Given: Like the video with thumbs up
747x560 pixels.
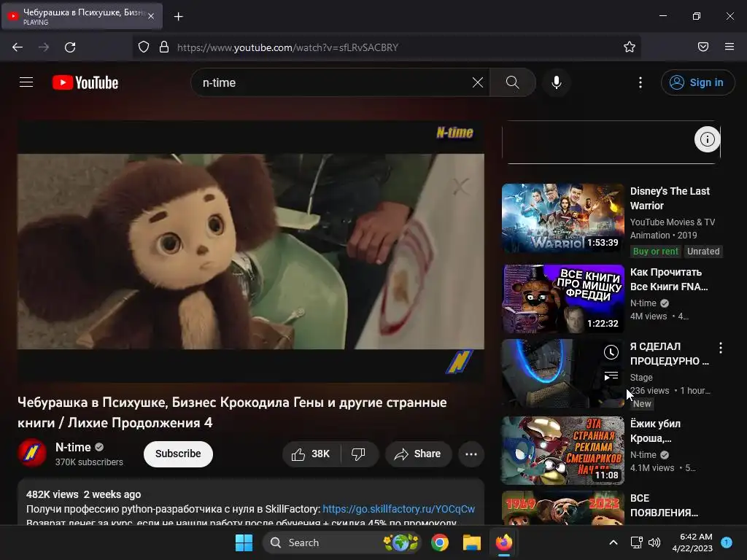Looking at the screenshot, I should [x=311, y=454].
